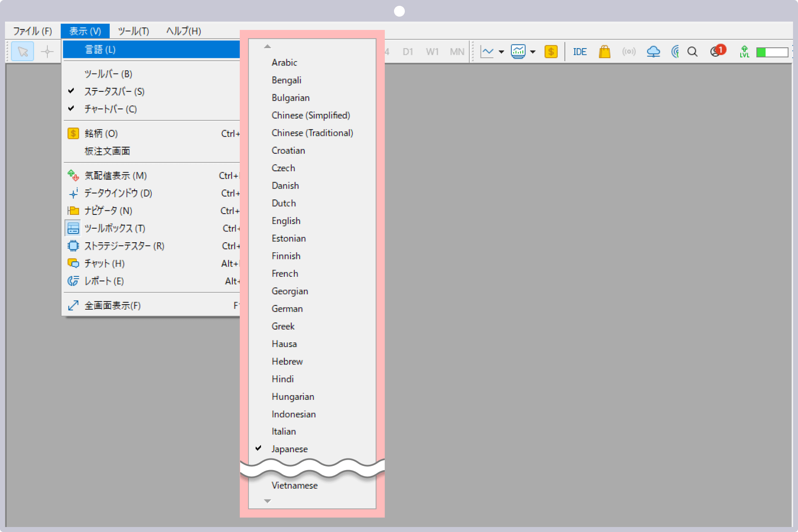Pick Dutch from language list
The image size is (798, 532).
coord(312,203)
